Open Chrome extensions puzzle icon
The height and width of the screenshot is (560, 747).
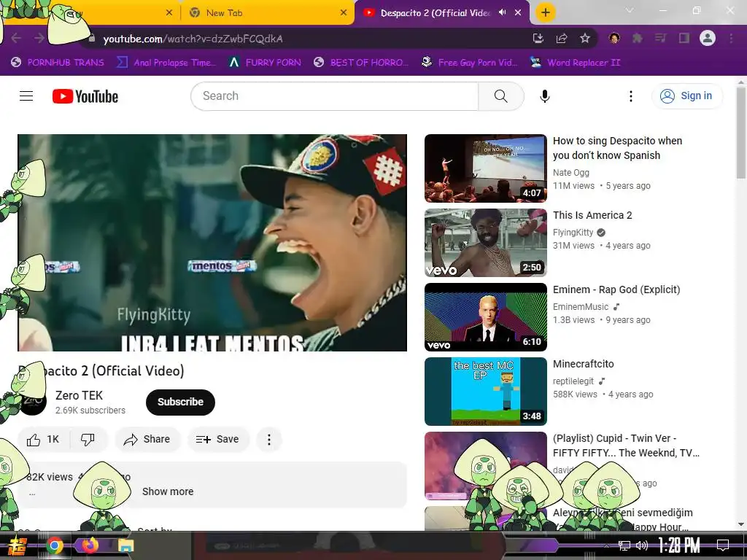pos(638,39)
